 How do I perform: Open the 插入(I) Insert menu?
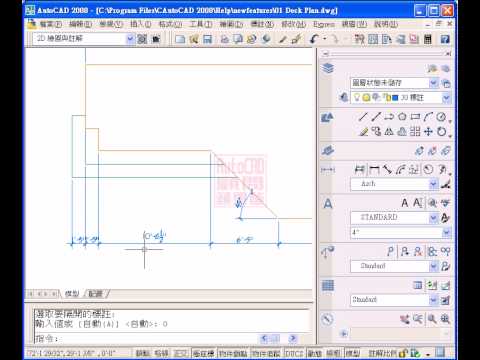click(x=140, y=24)
